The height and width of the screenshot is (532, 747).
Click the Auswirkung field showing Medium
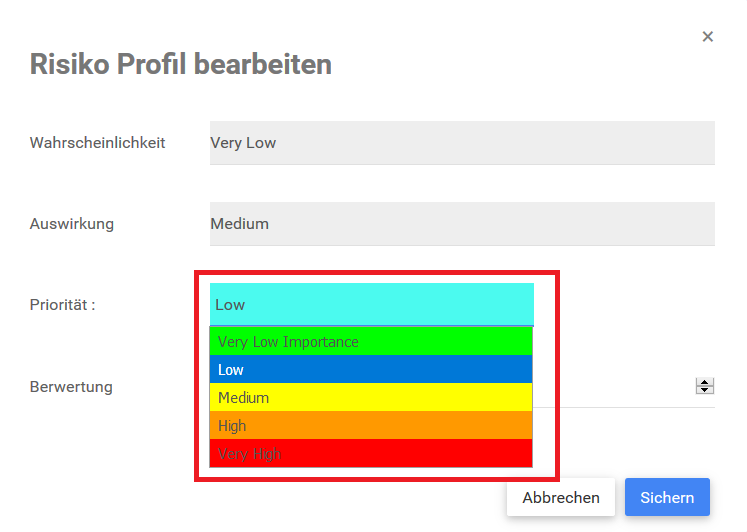tap(462, 224)
